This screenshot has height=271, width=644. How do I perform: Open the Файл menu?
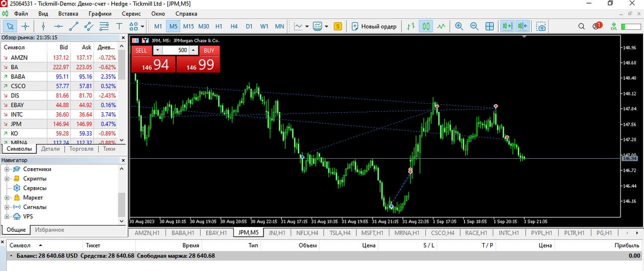pyautogui.click(x=21, y=13)
